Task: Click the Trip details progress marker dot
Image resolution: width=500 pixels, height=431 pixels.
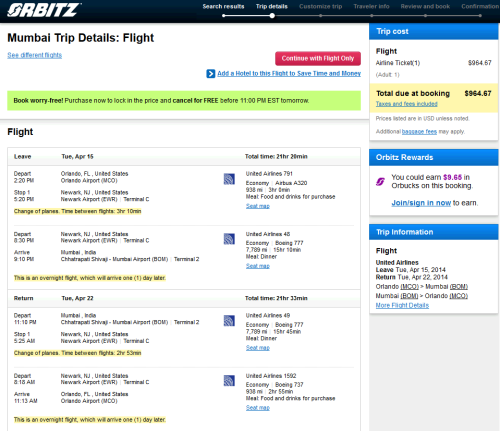Action: tap(272, 16)
